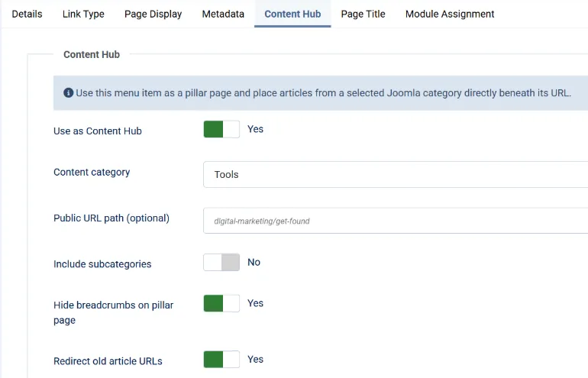Open the Page Display tab

click(153, 14)
